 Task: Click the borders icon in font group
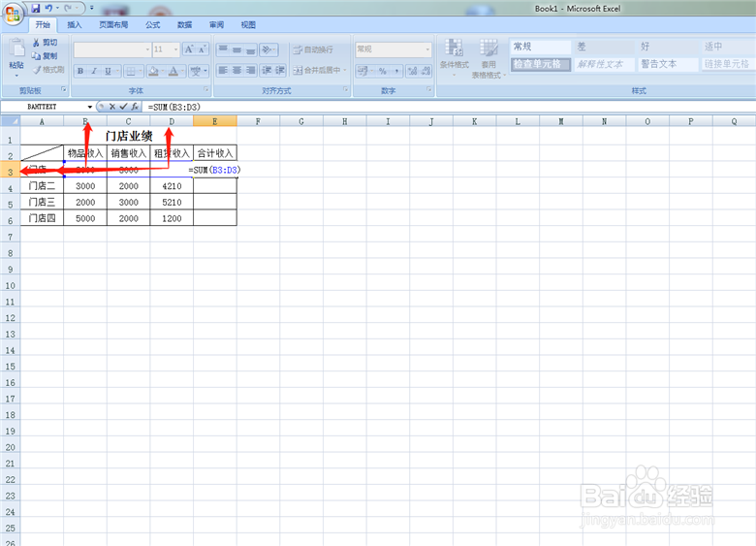coord(131,72)
